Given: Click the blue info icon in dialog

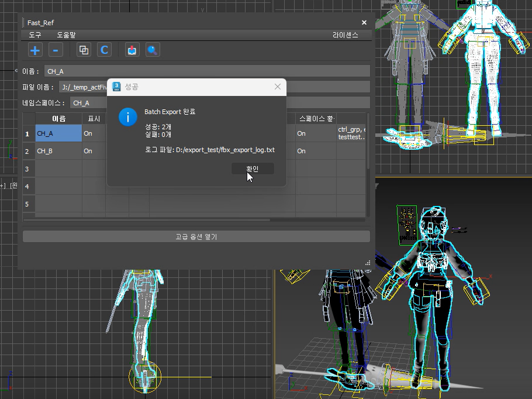Looking at the screenshot, I should (127, 116).
